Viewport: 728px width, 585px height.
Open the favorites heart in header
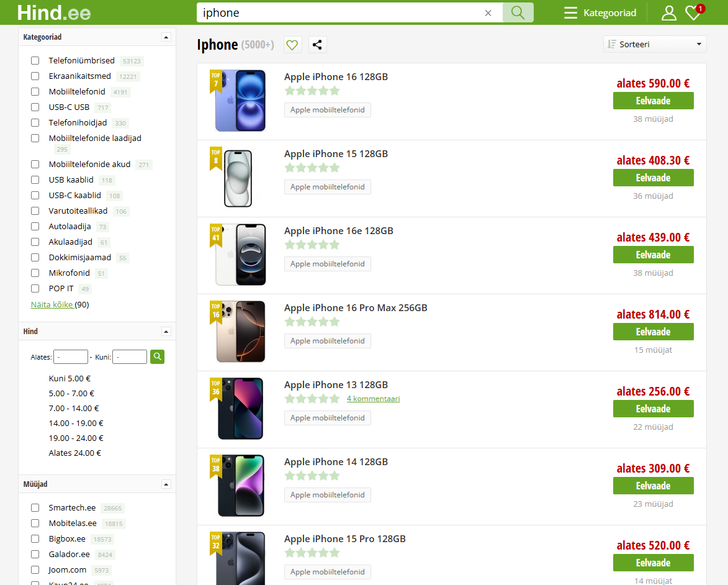tap(694, 12)
